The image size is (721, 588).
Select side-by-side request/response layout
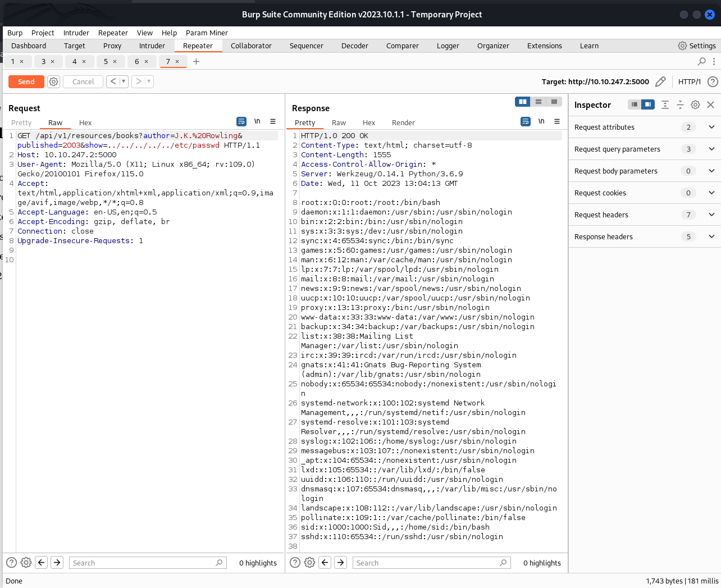(523, 102)
